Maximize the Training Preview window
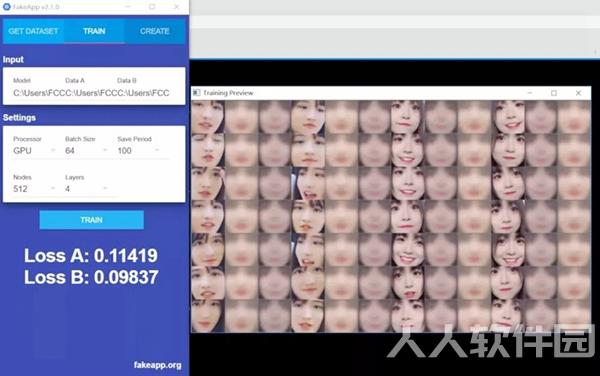 pos(554,93)
